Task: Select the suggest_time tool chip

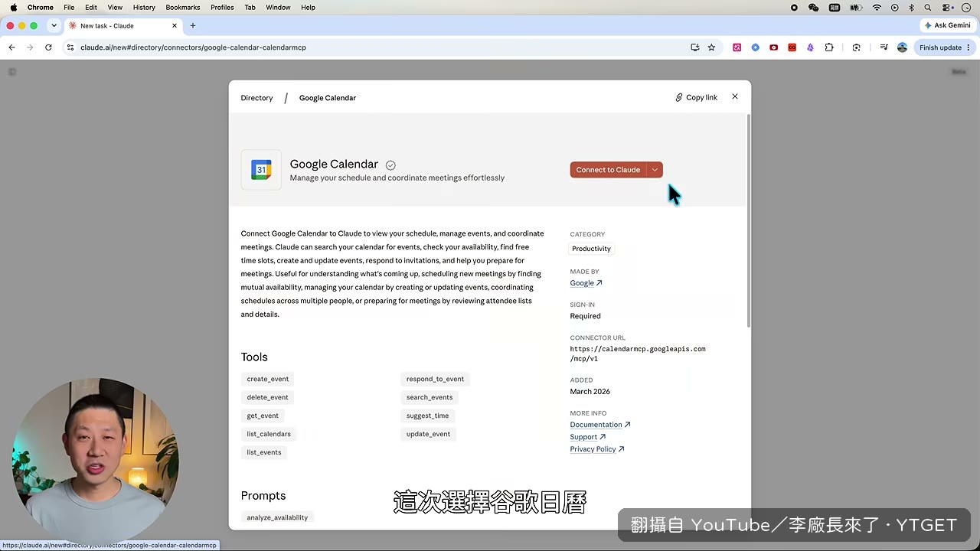Action: pos(427,416)
